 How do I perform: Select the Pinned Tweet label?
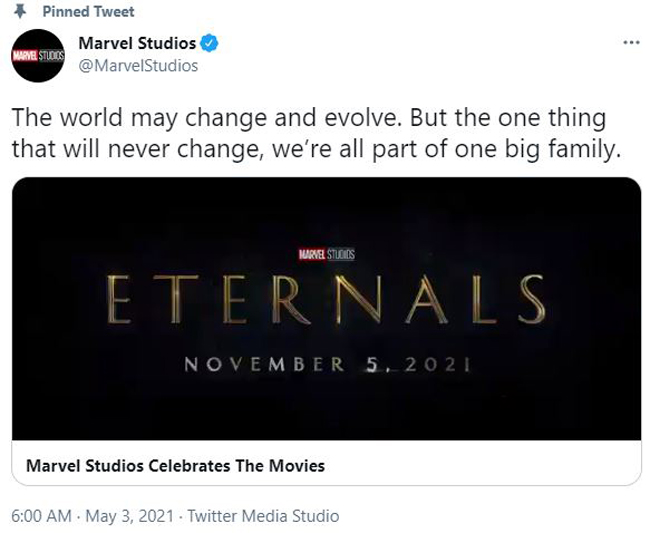point(88,12)
